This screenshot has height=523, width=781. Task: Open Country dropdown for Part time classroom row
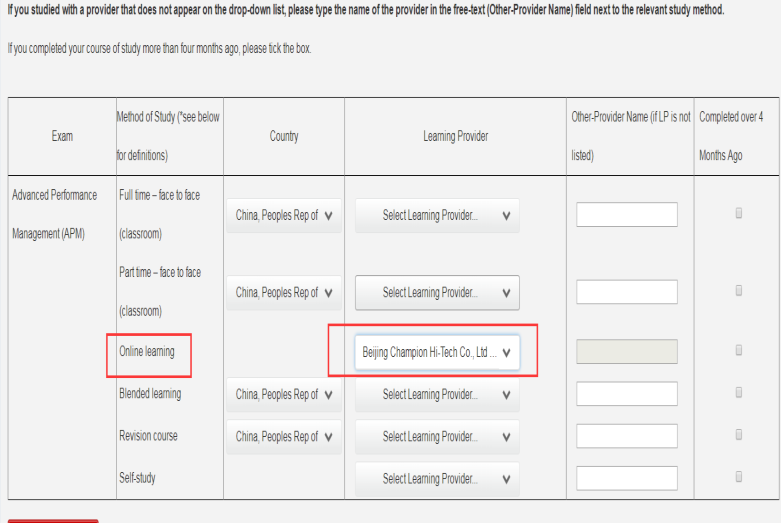[284, 293]
